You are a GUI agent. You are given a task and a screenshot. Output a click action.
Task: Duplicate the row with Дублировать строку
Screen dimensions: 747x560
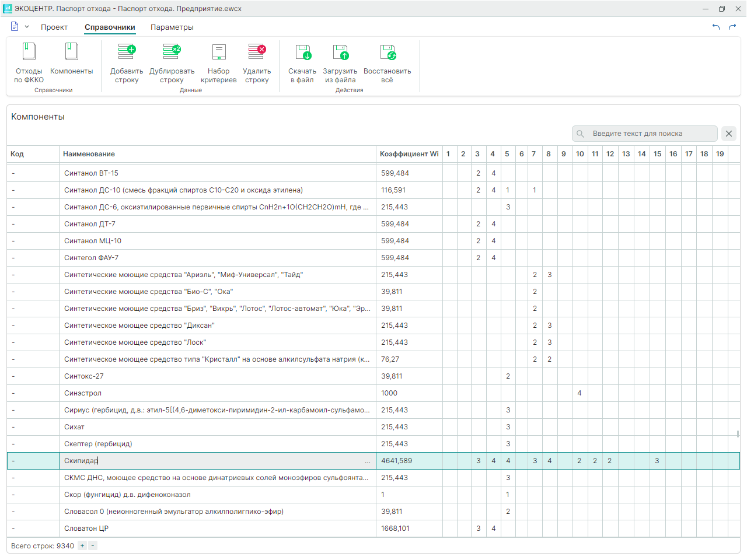coord(172,63)
